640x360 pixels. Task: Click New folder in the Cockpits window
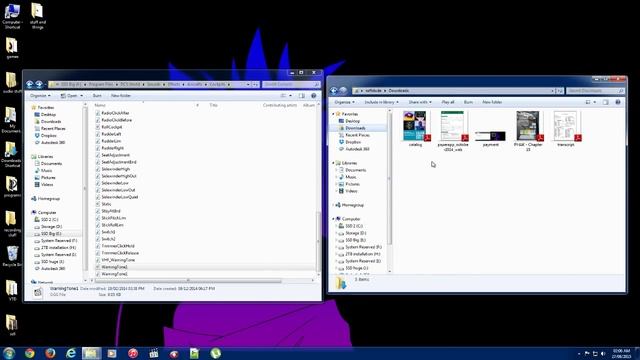[121, 96]
